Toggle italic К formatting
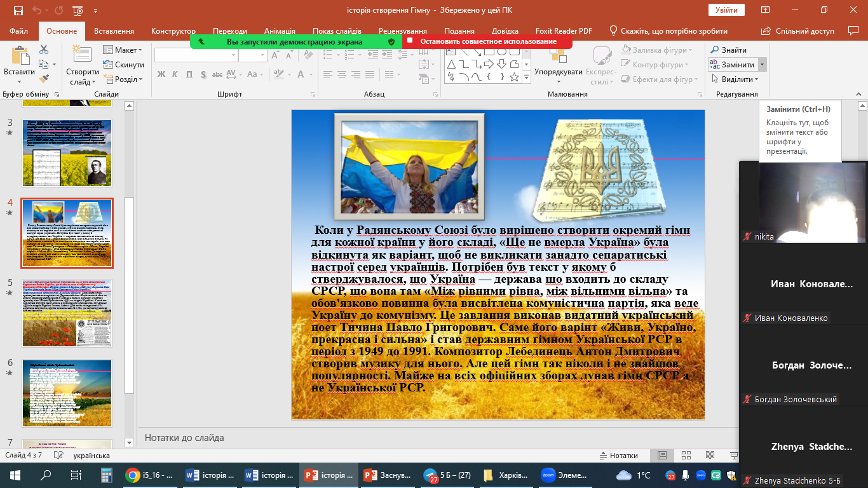Screen dimensions: 868x488 point(175,74)
